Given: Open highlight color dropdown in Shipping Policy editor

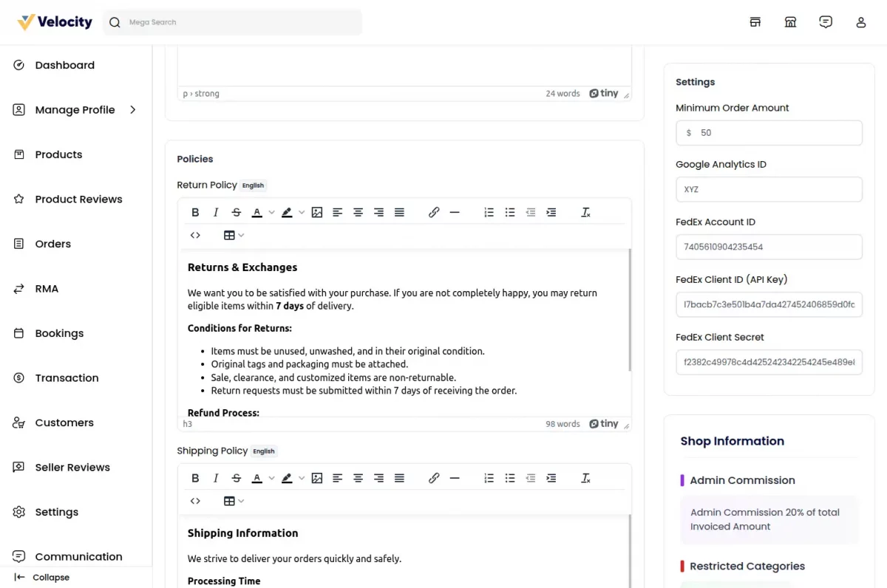Looking at the screenshot, I should [301, 478].
